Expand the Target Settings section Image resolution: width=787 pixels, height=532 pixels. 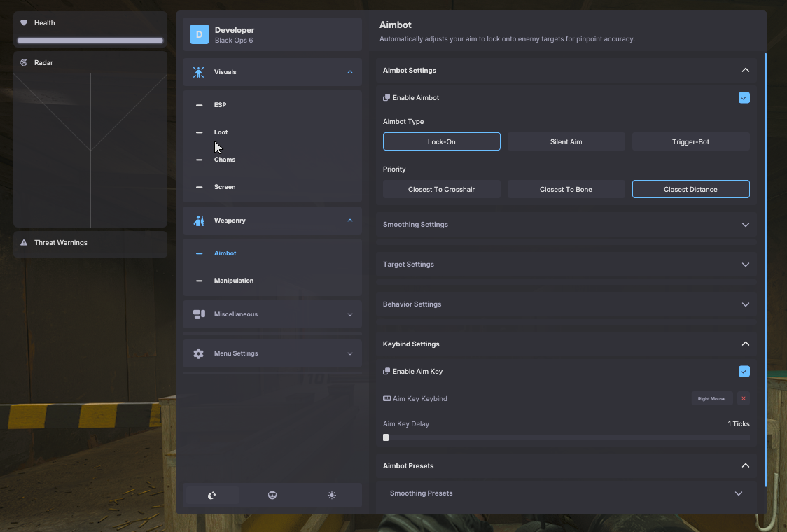click(x=566, y=265)
